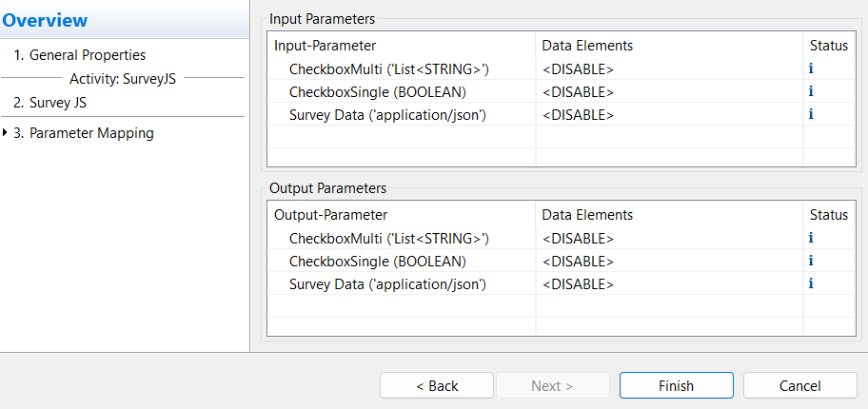Click the Finish button
868x409 pixels.
tap(677, 385)
